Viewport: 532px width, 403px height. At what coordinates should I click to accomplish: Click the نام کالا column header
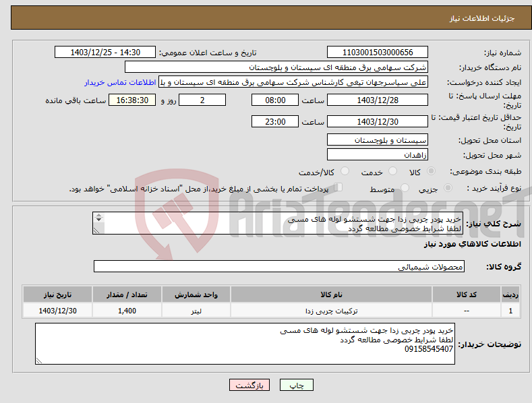coord(331,294)
